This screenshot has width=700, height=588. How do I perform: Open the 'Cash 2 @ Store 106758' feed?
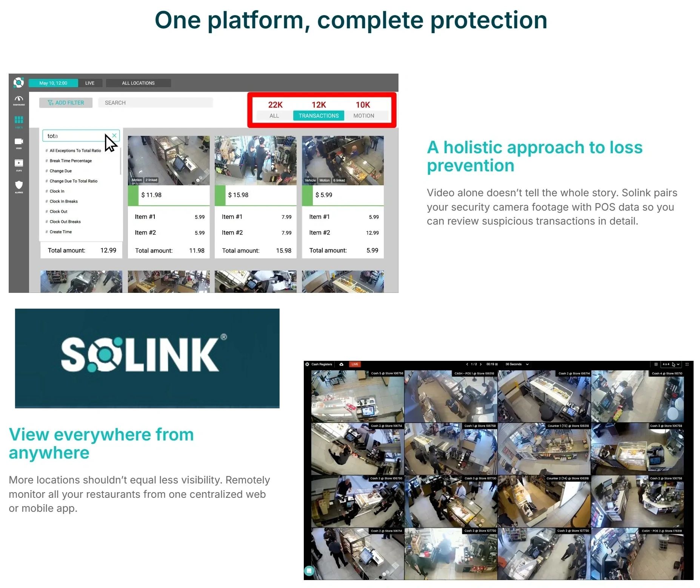[x=638, y=501]
